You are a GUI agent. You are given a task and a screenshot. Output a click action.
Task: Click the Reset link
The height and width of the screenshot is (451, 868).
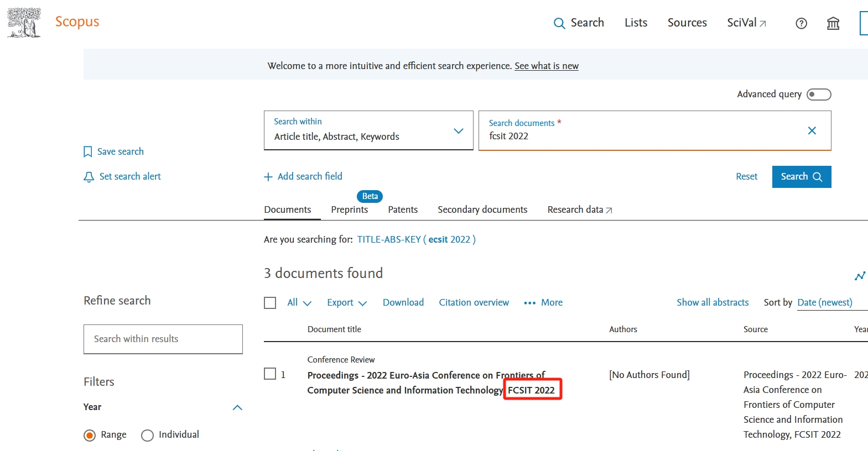click(746, 177)
